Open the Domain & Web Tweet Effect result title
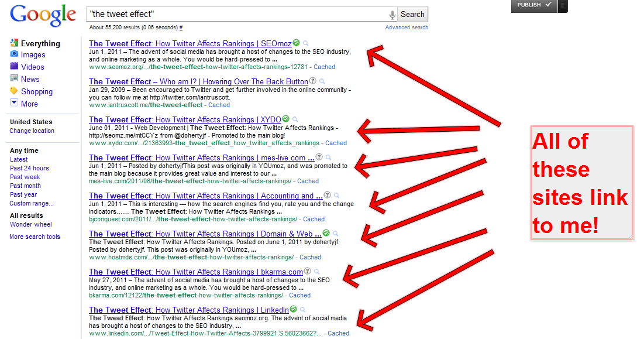The width and height of the screenshot is (644, 339). pyautogui.click(x=205, y=234)
